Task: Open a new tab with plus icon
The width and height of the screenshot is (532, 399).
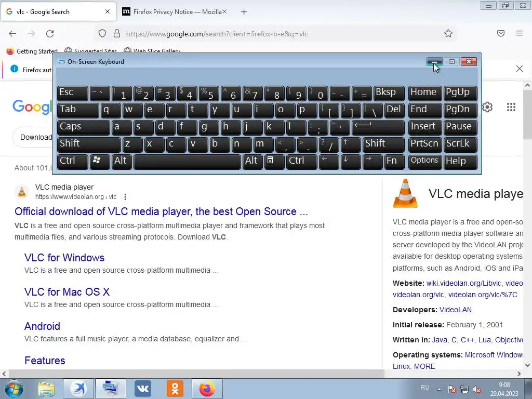Action: pos(244,12)
